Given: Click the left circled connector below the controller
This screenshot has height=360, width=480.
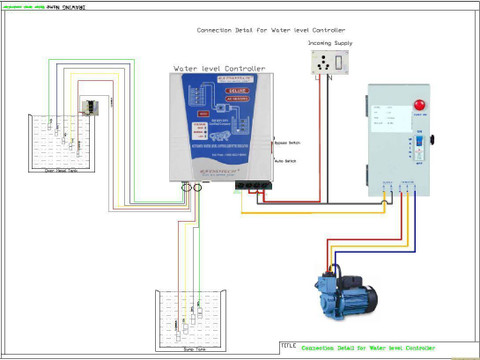Looking at the screenshot, I should [x=186, y=188].
